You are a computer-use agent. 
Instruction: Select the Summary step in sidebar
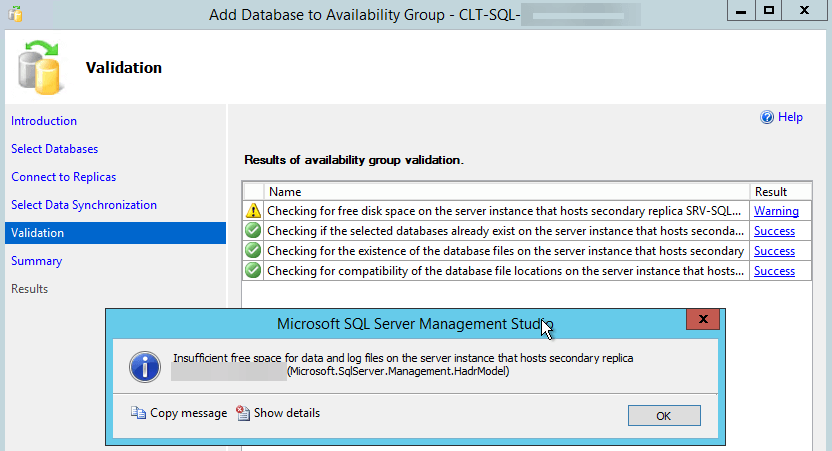(x=37, y=261)
